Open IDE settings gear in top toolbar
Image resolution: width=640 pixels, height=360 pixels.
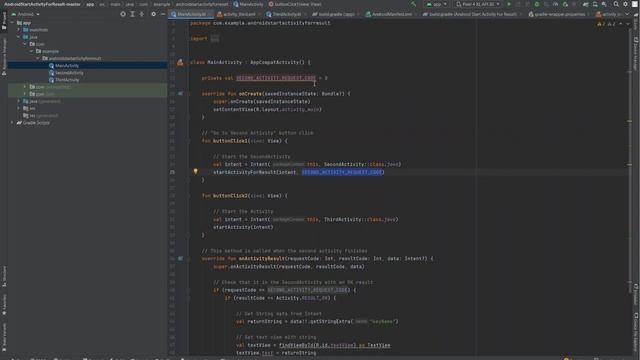click(625, 4)
